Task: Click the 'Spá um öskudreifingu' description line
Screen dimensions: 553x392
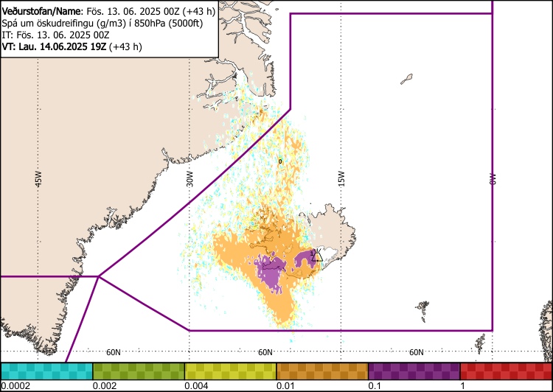Action: click(x=102, y=24)
